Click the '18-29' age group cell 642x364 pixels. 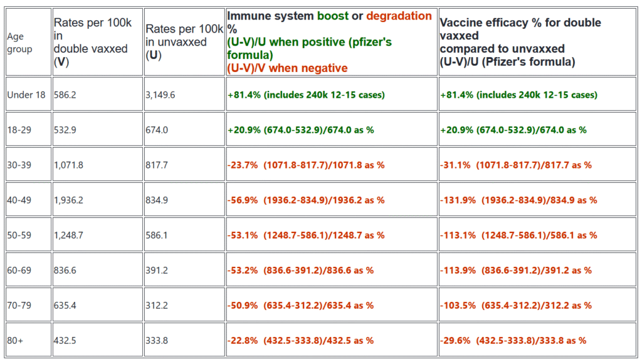click(x=28, y=130)
